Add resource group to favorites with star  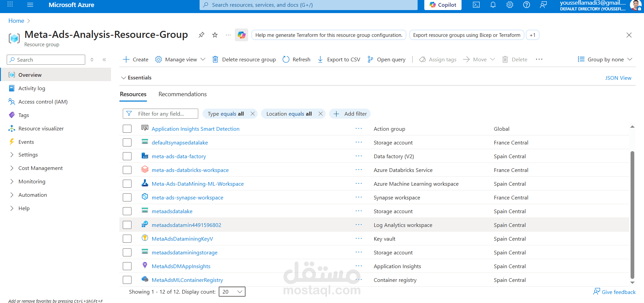click(x=215, y=35)
